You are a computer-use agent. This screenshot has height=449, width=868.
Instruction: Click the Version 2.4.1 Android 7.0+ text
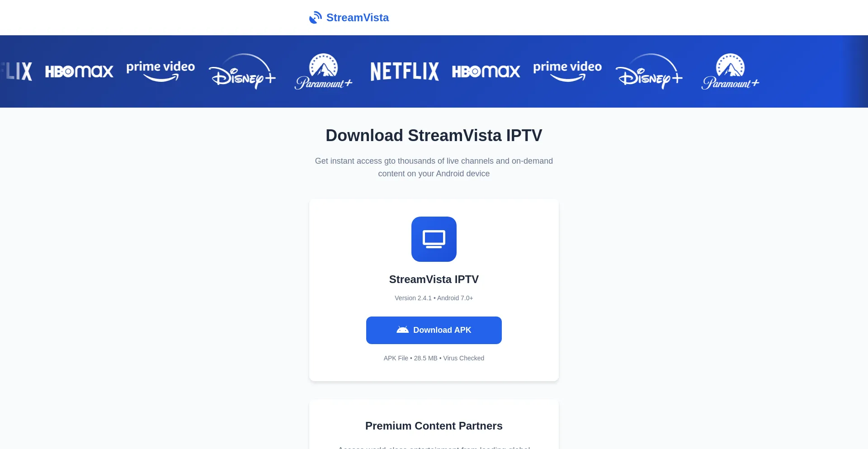(x=434, y=298)
